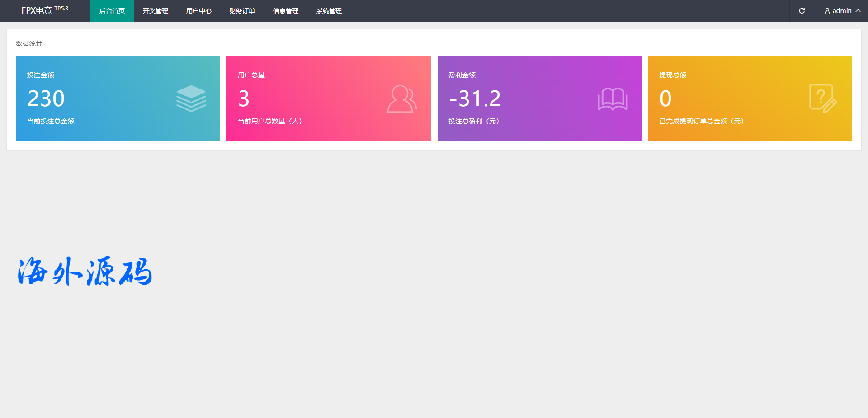Click the 数据统计 section heading
This screenshot has width=868, height=418.
[29, 43]
